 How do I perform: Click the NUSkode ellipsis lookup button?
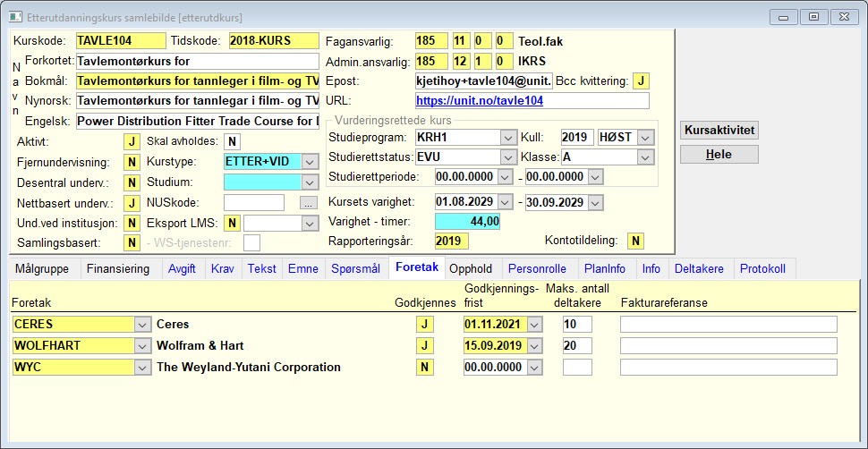(x=309, y=203)
